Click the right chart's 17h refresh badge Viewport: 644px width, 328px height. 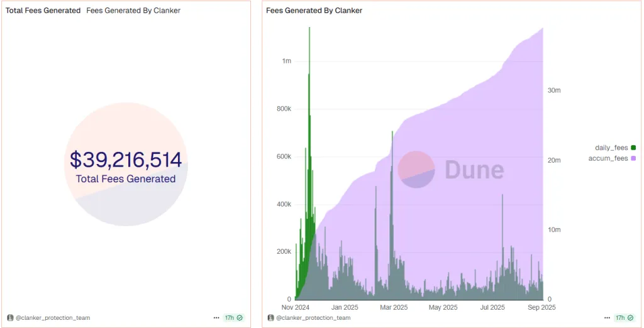point(625,318)
